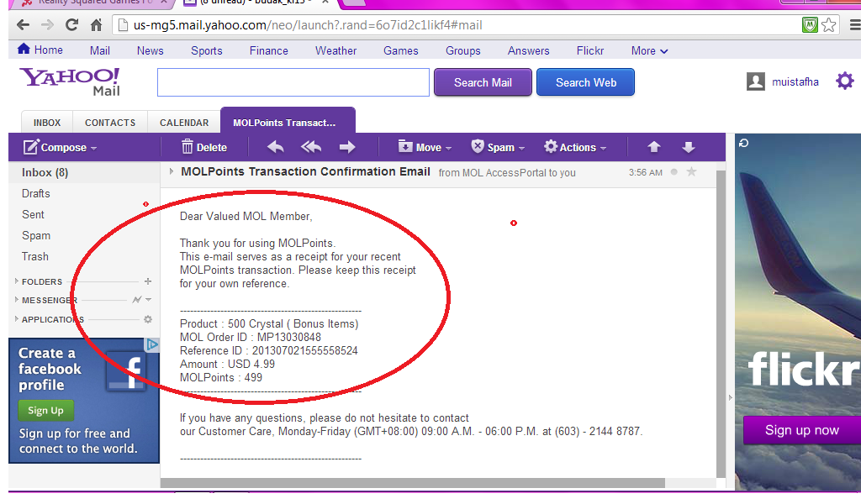This screenshot has height=504, width=861.
Task: Open settings gear icon near username
Action: pos(844,81)
